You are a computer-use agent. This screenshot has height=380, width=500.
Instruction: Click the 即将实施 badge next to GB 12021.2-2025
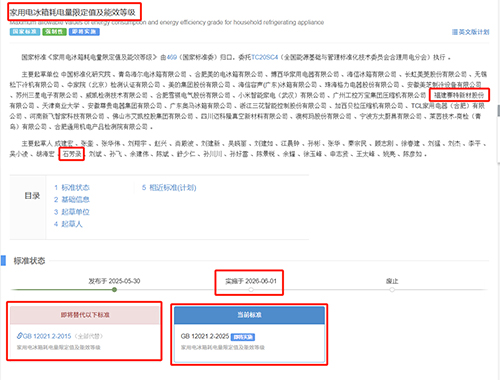click(x=243, y=337)
